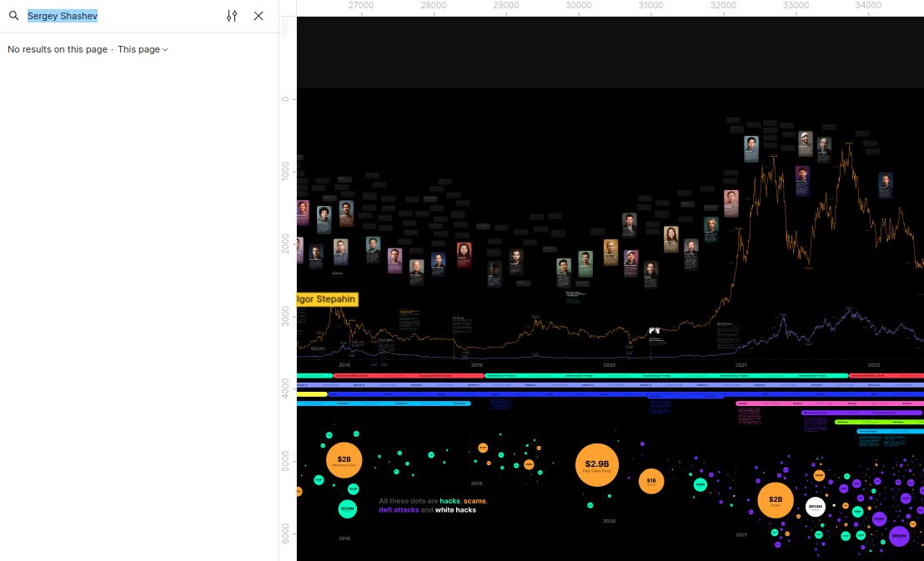Expand the 'This page' scope dropdown
The height and width of the screenshot is (561, 924).
pos(143,50)
